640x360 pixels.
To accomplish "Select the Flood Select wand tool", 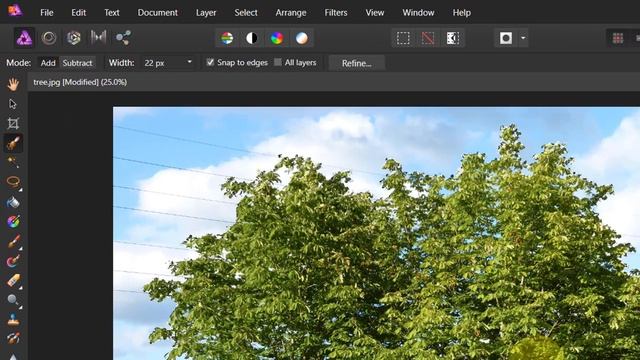I will 13,162.
